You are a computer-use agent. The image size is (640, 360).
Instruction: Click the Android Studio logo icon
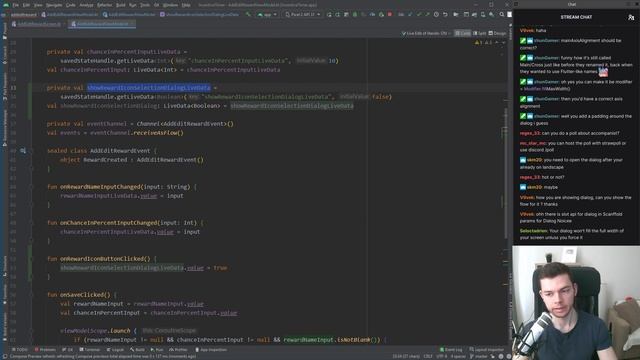point(5,5)
